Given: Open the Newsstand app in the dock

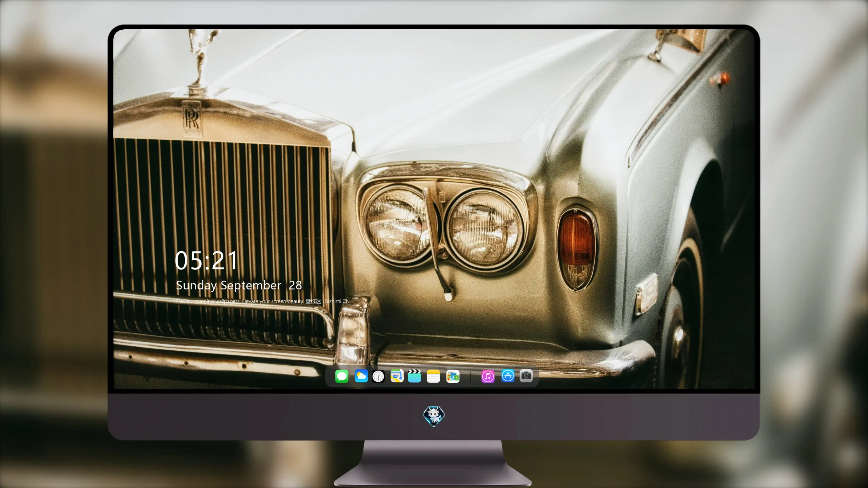Looking at the screenshot, I should 453,376.
